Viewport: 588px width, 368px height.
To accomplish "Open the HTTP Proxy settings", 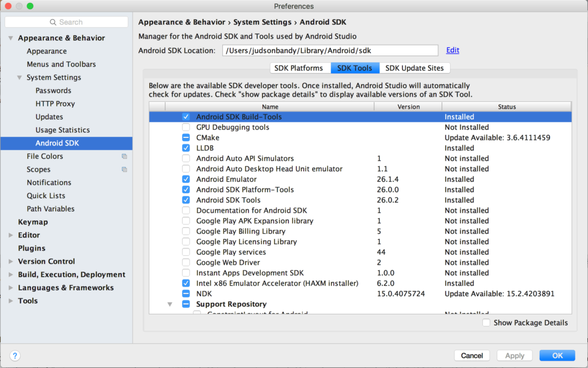I will pyautogui.click(x=55, y=103).
